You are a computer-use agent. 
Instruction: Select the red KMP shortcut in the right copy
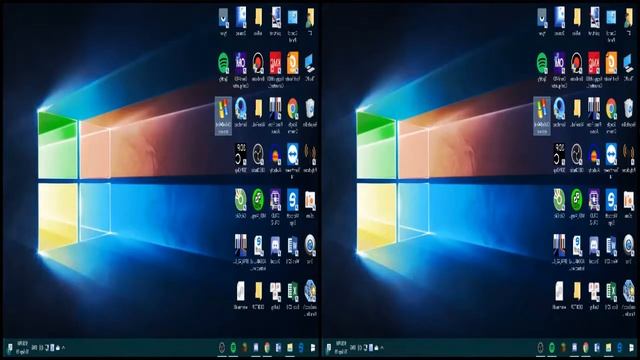tap(594, 63)
